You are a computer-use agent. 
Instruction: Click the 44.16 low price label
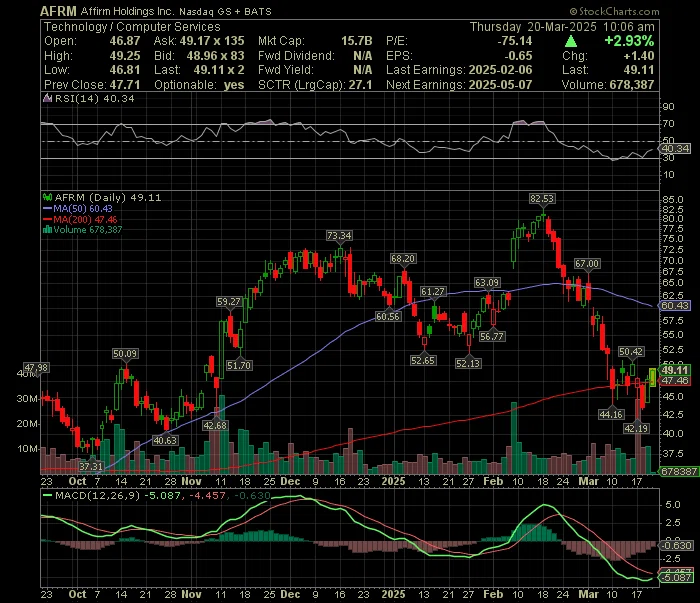[x=611, y=414]
